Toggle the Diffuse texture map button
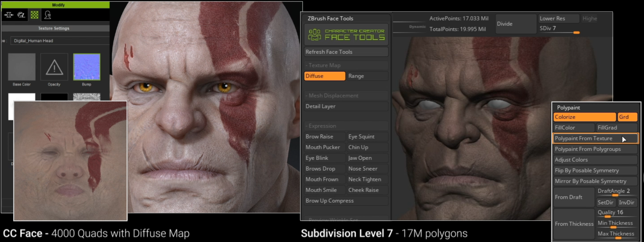 [x=325, y=76]
